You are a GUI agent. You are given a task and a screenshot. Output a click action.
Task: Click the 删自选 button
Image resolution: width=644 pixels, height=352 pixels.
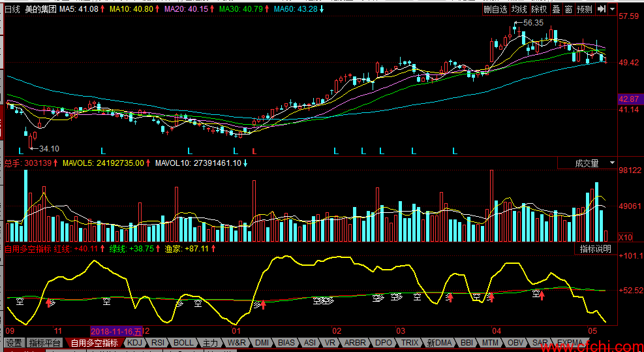tap(496, 9)
